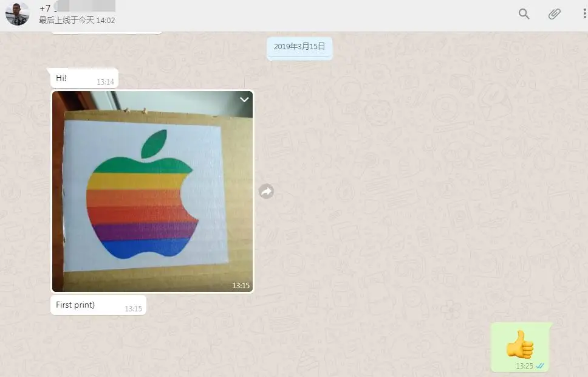588x377 pixels.
Task: Open the paperclip attach menu
Action: (x=554, y=14)
